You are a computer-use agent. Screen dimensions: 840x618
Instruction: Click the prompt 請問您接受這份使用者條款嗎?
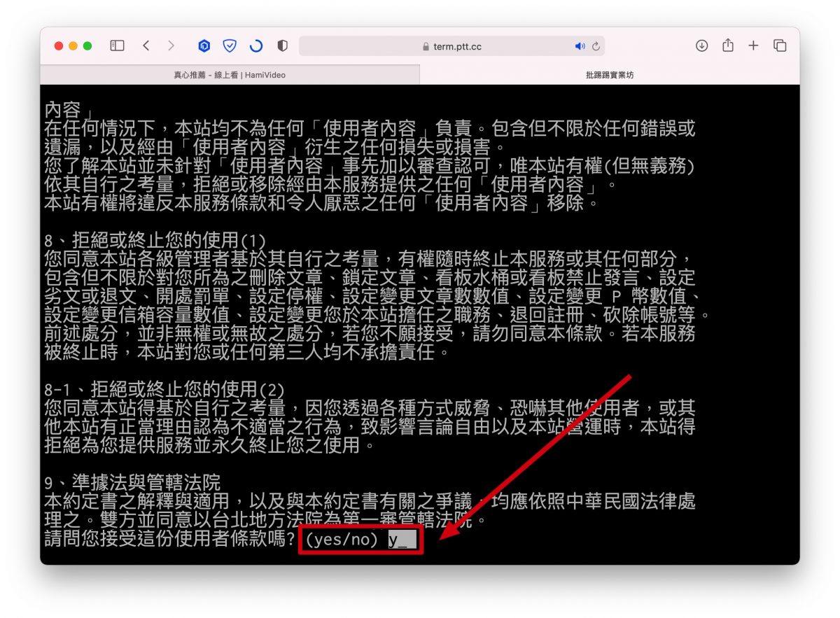(x=169, y=539)
